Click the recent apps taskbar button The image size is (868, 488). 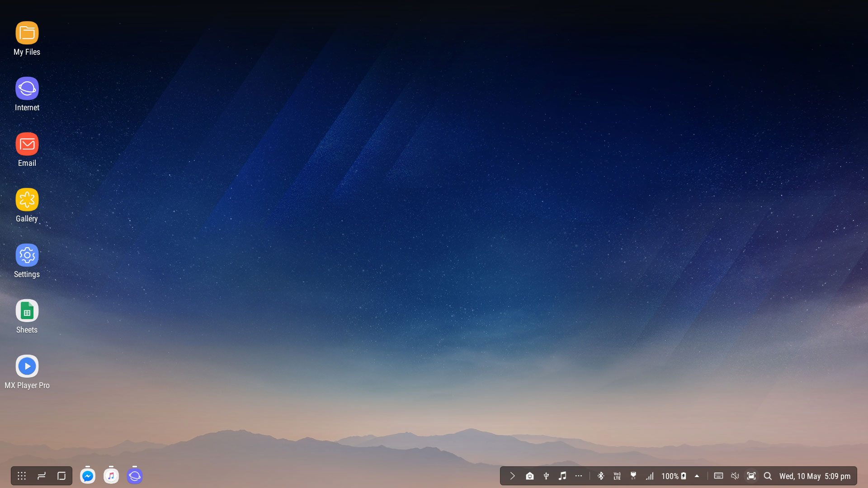[42, 476]
